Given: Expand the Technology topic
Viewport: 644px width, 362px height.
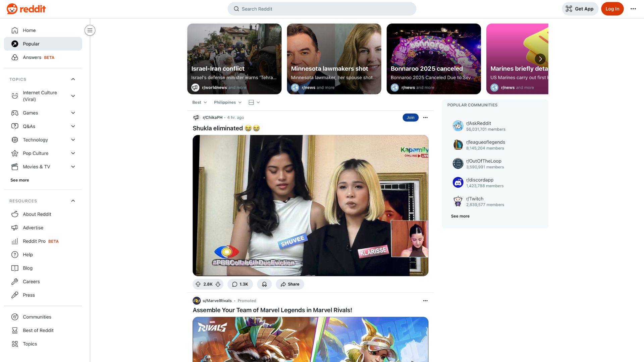Looking at the screenshot, I should click(73, 140).
